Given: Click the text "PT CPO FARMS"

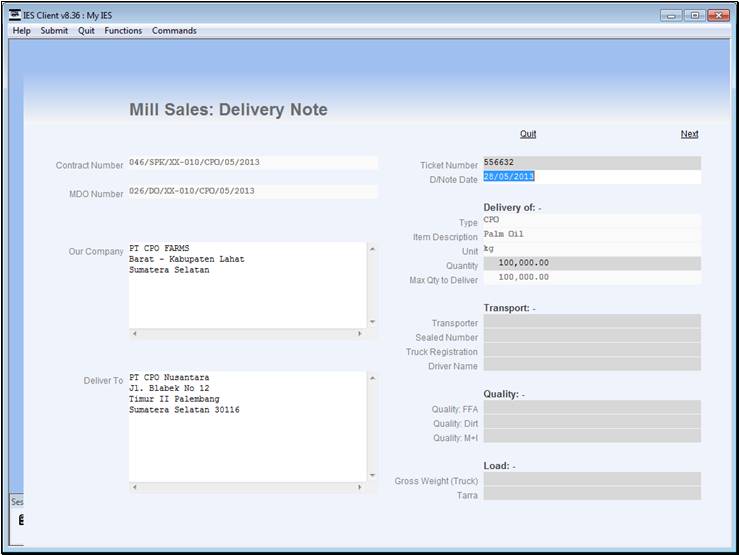Looking at the screenshot, I should tap(159, 248).
